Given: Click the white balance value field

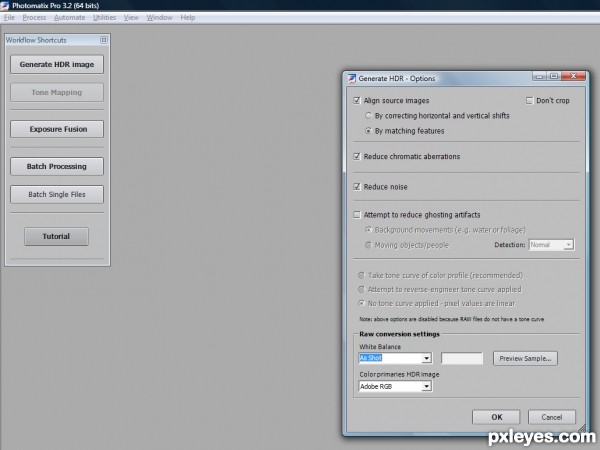Looking at the screenshot, I should click(462, 358).
